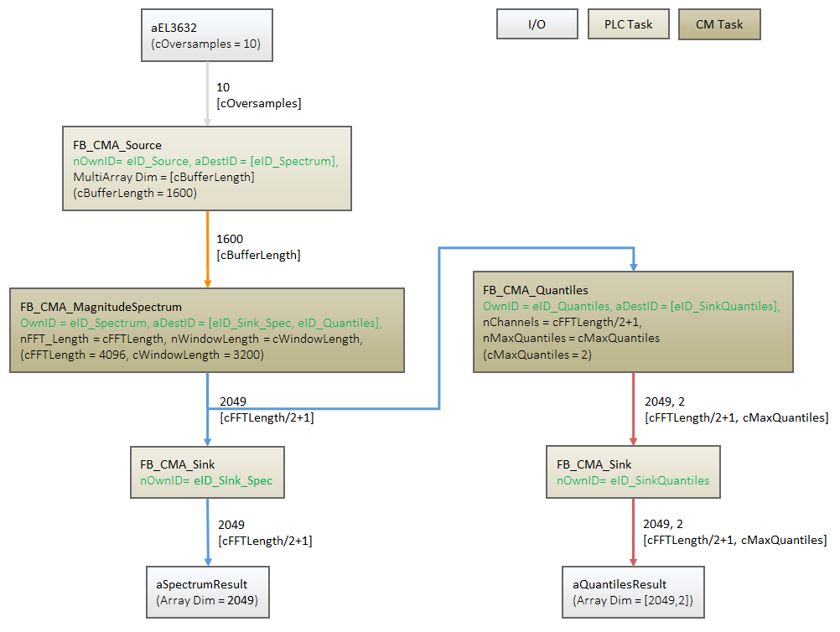Select the I/O legend box
Image resolution: width=840 pixels, height=632 pixels.
point(537,24)
